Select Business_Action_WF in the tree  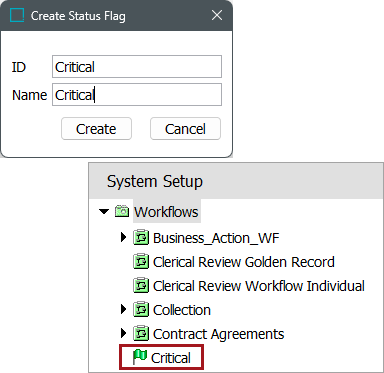(216, 238)
